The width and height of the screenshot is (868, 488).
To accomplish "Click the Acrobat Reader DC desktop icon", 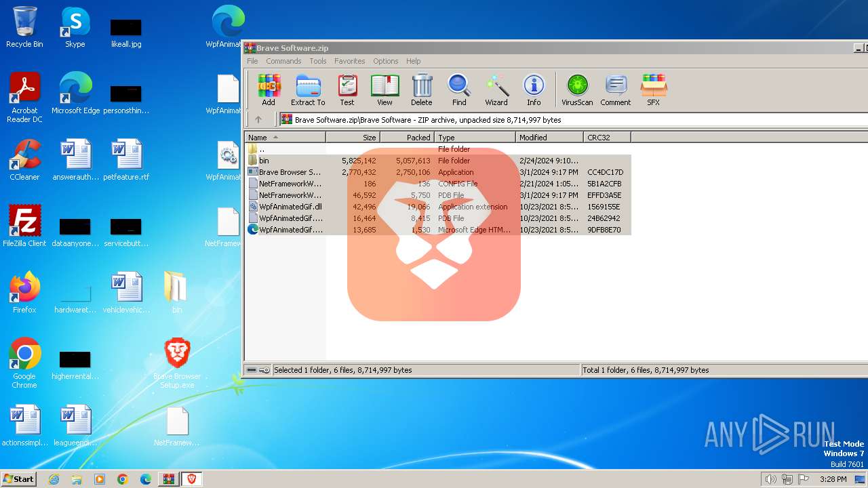I will (24, 98).
